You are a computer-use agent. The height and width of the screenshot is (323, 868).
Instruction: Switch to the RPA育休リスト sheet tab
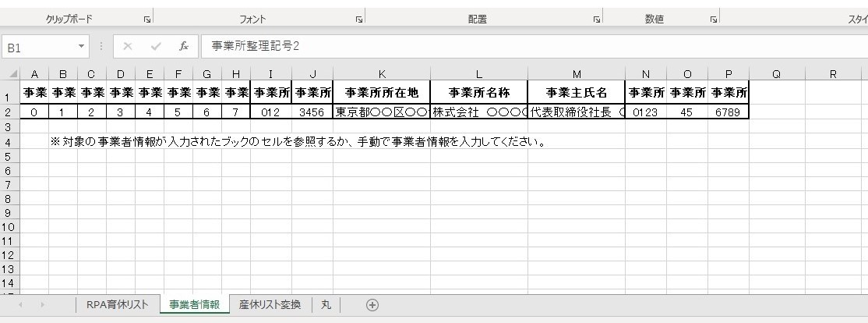pyautogui.click(x=117, y=304)
